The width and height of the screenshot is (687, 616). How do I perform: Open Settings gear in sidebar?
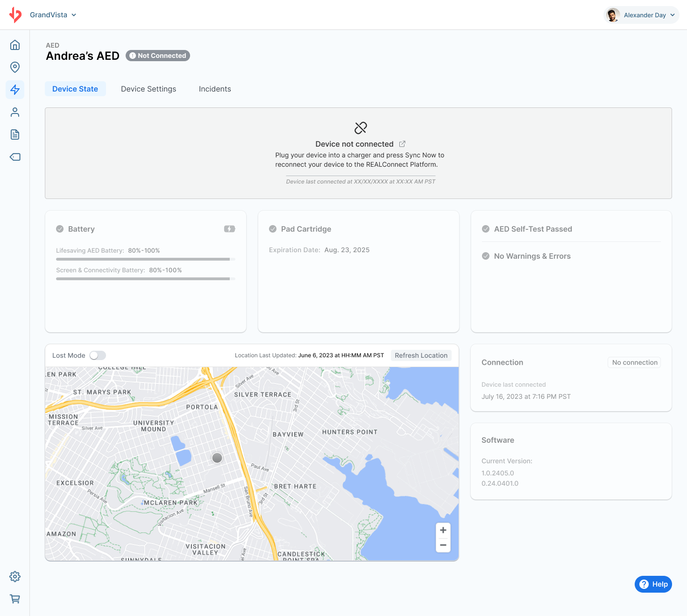click(x=15, y=576)
